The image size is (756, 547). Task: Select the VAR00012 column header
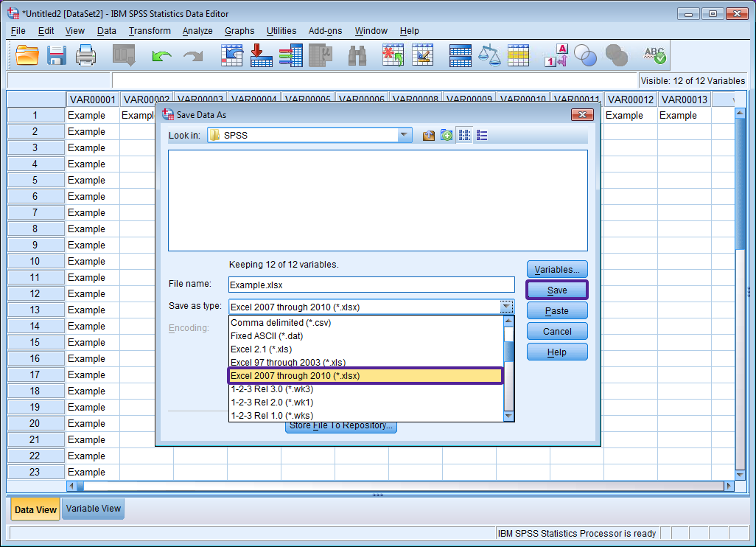point(631,100)
